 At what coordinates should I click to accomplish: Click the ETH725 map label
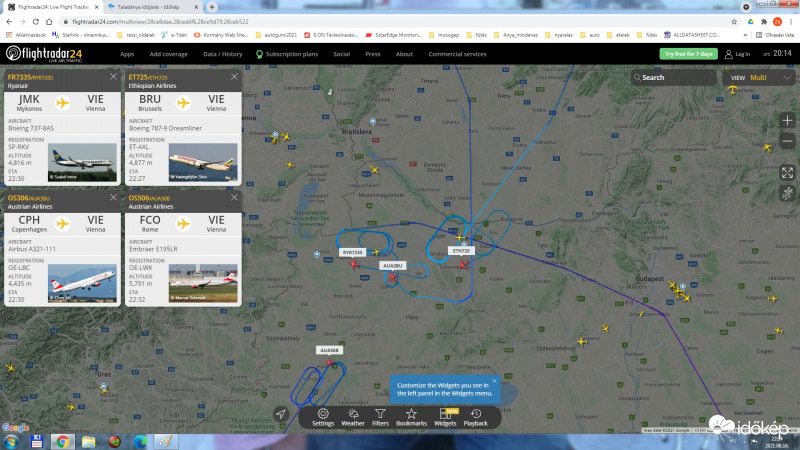pyautogui.click(x=461, y=251)
